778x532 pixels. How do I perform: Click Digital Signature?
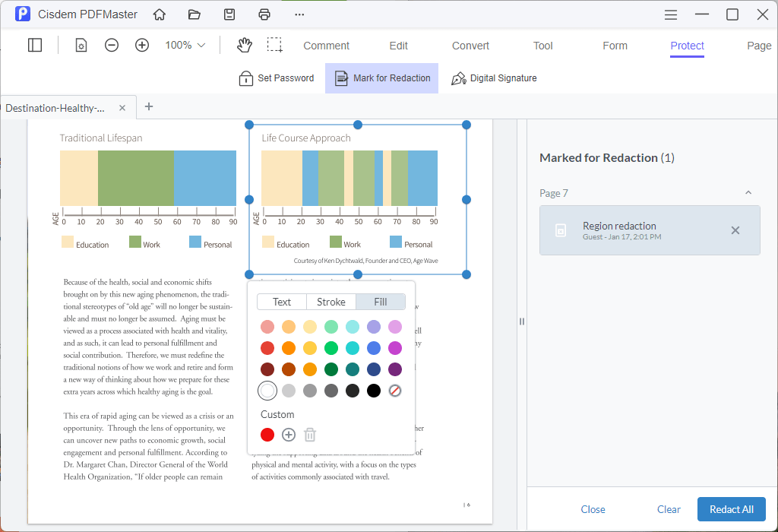tap(494, 78)
